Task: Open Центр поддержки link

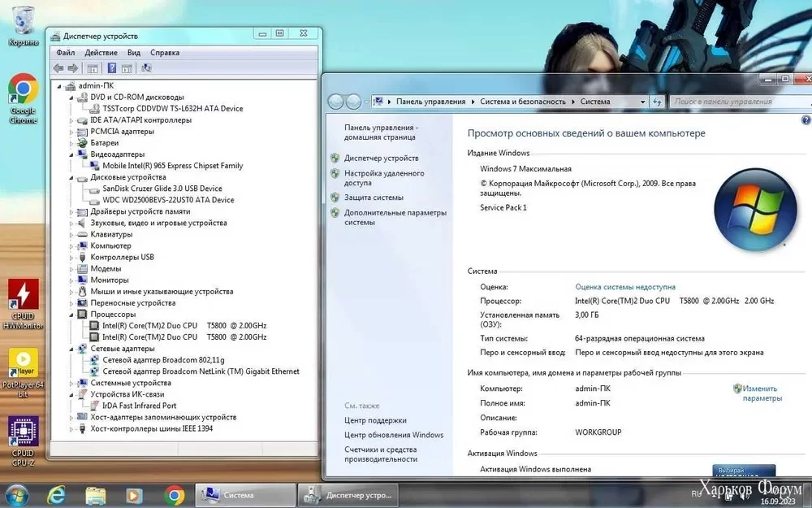Action: pyautogui.click(x=375, y=420)
